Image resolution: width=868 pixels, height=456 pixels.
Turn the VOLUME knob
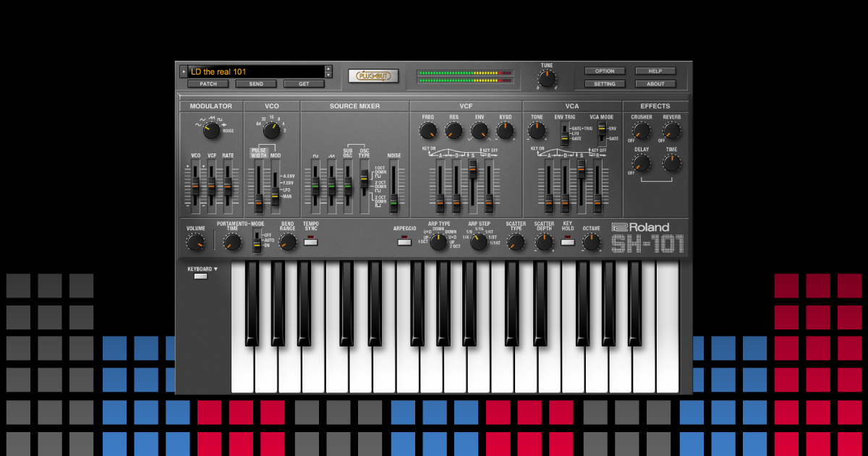pyautogui.click(x=195, y=240)
